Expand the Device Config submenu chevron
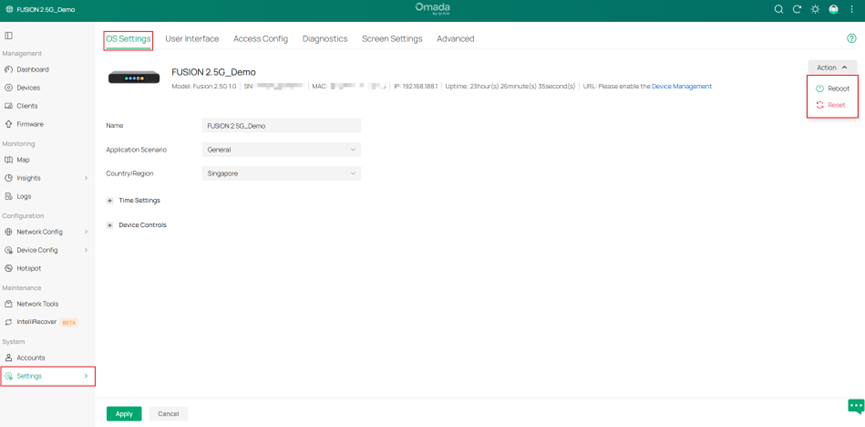 pyautogui.click(x=86, y=250)
